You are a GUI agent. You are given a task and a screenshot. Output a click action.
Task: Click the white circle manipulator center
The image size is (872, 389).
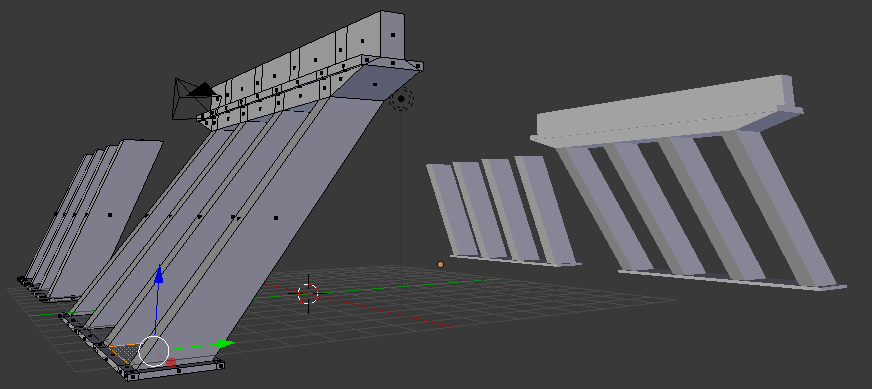point(153,351)
